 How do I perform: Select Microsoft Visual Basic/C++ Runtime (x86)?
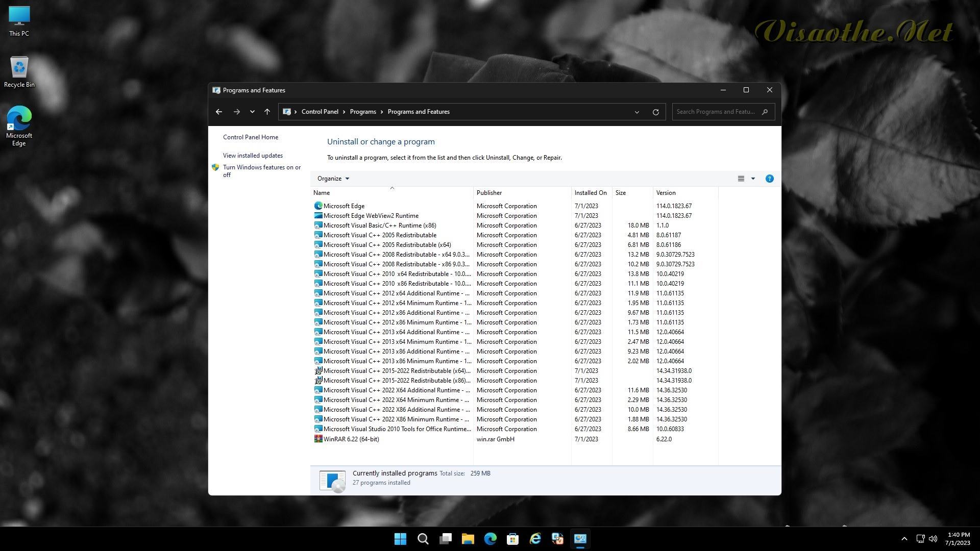click(x=380, y=226)
